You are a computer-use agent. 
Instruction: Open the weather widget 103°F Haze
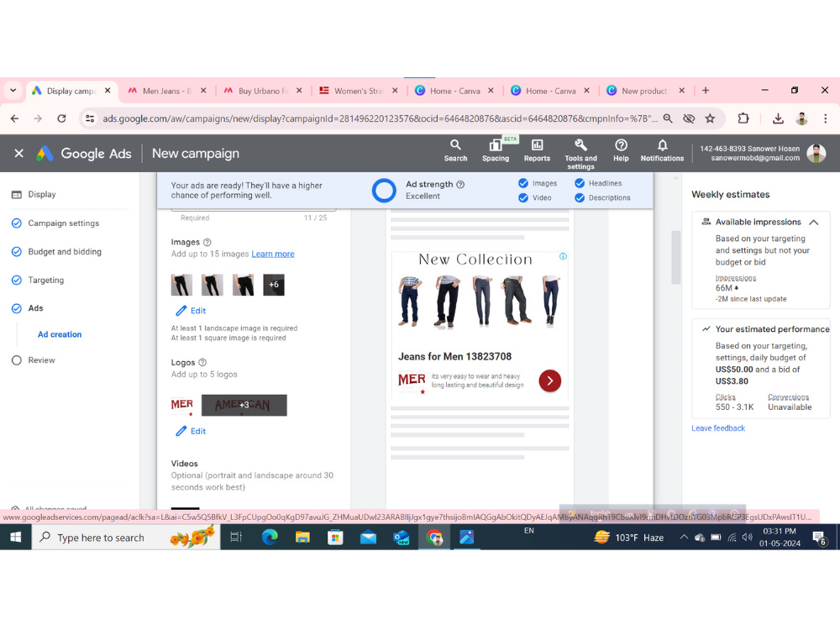629,538
